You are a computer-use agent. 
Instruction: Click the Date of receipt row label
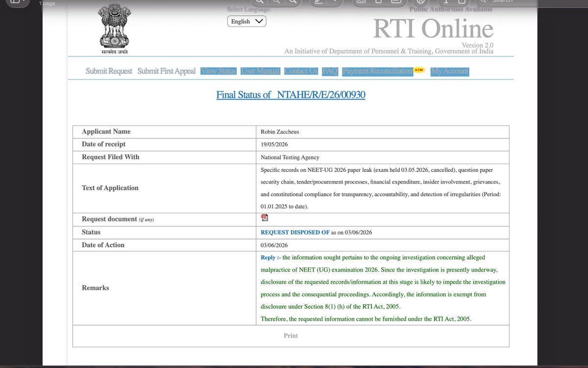[x=103, y=144]
